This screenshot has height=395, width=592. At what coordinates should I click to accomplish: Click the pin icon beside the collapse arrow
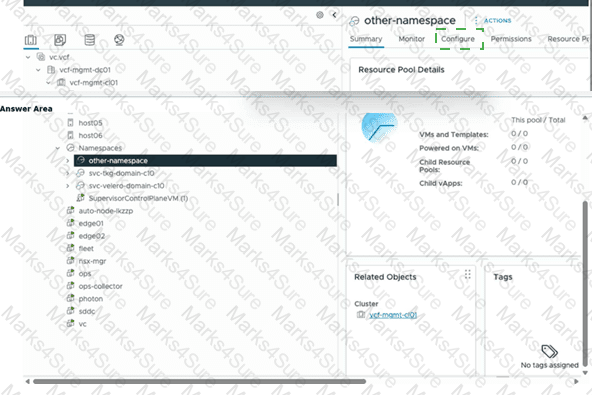tap(320, 15)
